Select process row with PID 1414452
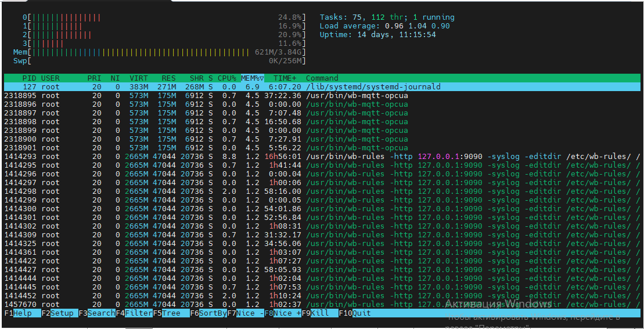 322,296
